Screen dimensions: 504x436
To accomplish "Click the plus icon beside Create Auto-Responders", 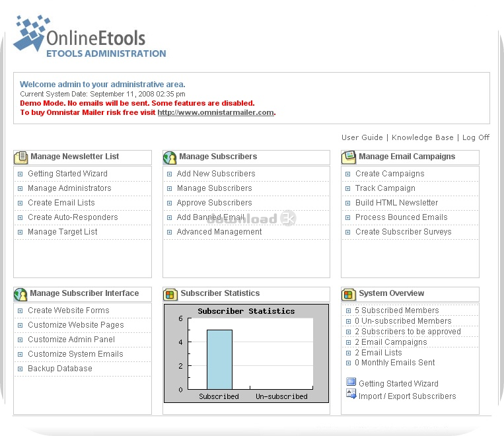I will point(20,217).
